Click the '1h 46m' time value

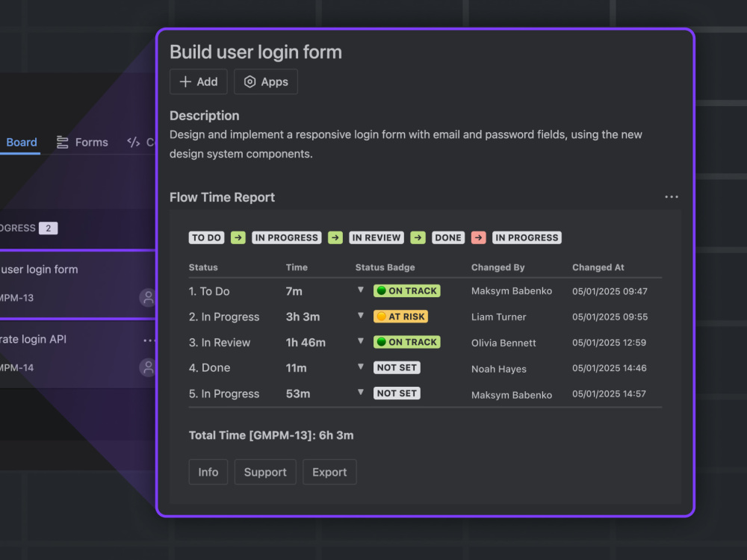[306, 343]
